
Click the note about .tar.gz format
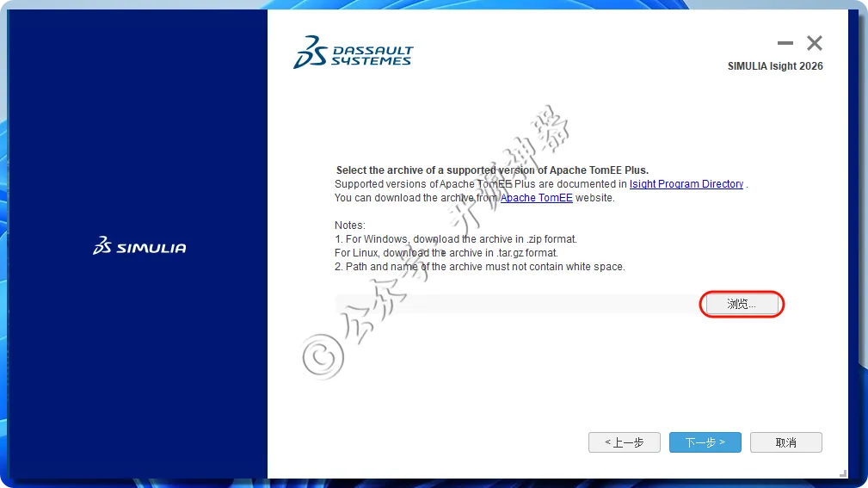coord(446,253)
